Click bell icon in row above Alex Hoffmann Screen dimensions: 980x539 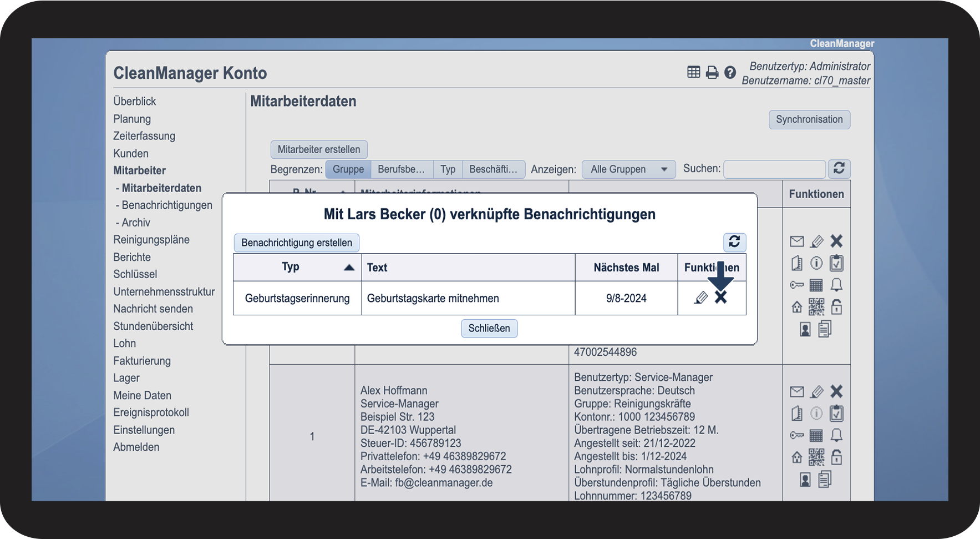click(836, 285)
